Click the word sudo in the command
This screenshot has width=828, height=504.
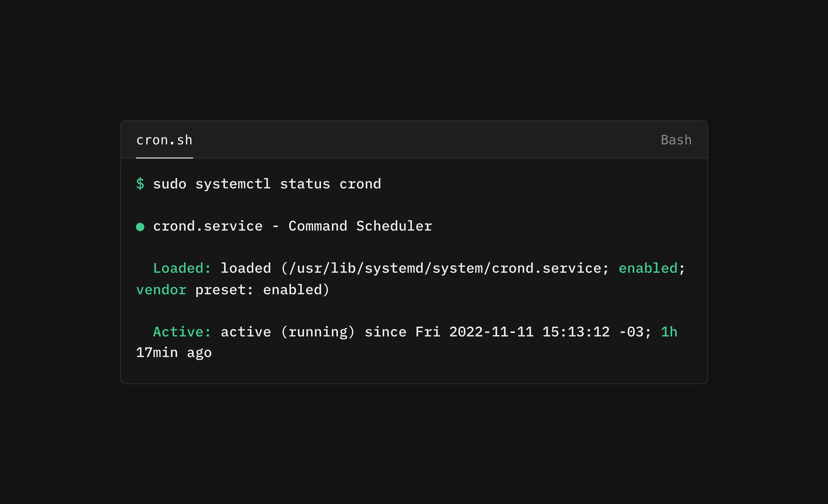coord(170,184)
